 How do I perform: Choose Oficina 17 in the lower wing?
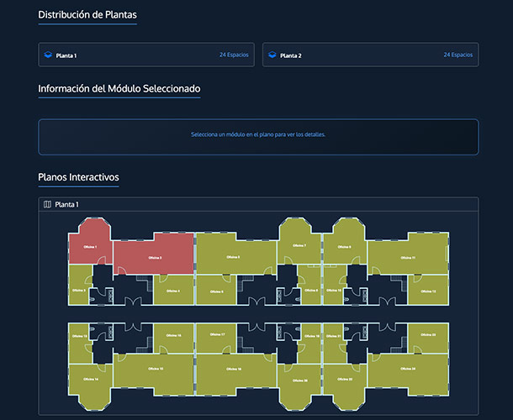[x=217, y=334]
